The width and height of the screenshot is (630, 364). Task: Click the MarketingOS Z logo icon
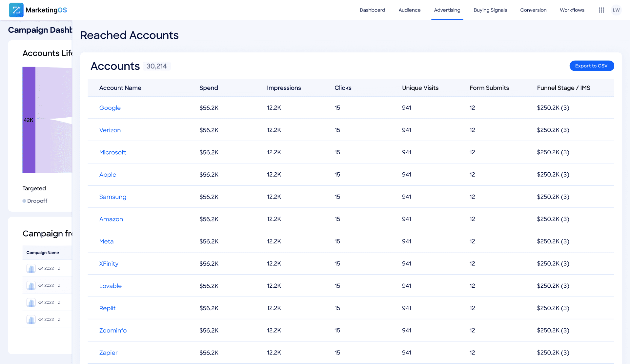(x=16, y=10)
